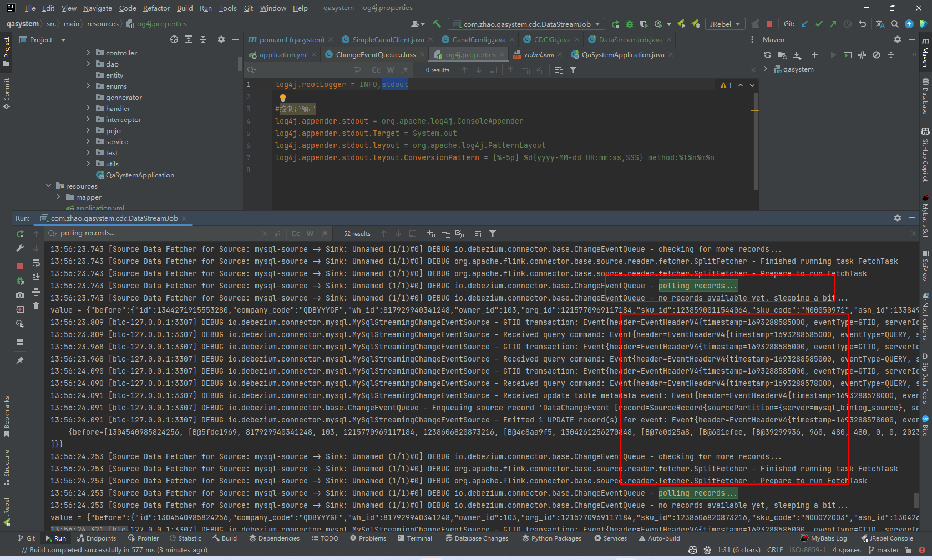
Task: Click the Git commit checkmark icon
Action: pos(819,24)
